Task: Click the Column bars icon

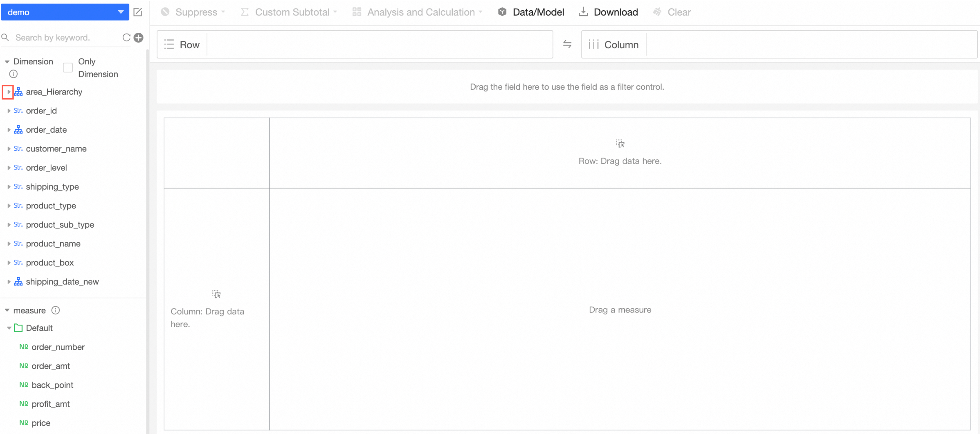Action: tap(593, 45)
